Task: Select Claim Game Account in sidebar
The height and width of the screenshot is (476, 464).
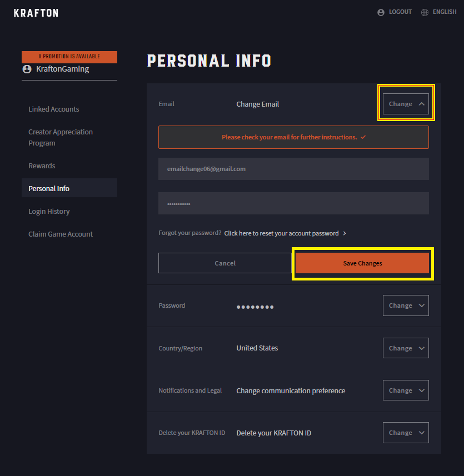Action: (x=61, y=234)
